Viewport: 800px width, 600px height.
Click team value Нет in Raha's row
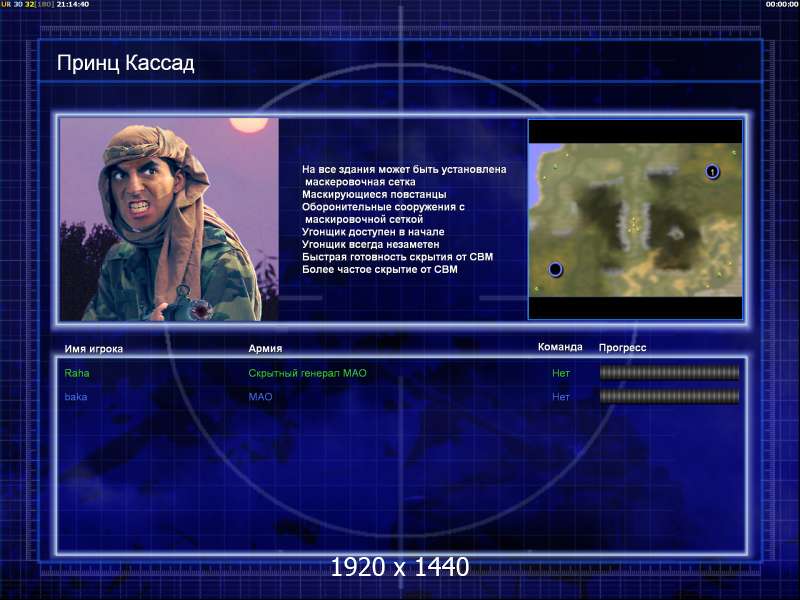pos(561,373)
